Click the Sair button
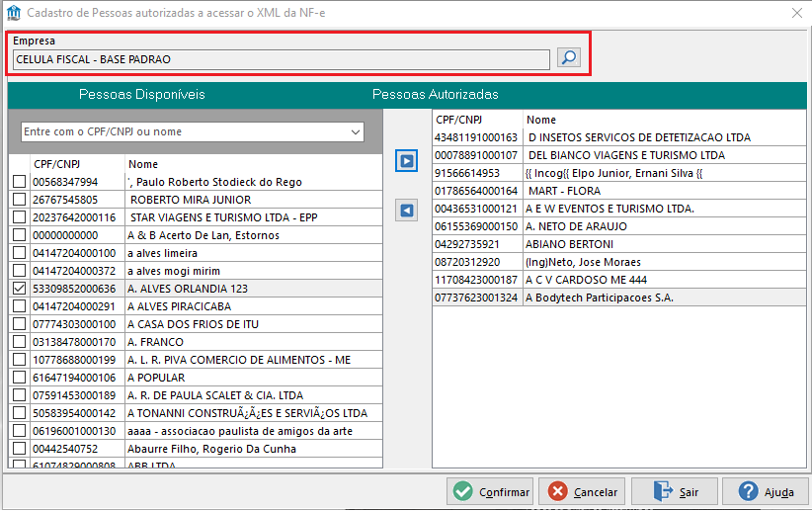This screenshot has width=812, height=511. pyautogui.click(x=675, y=491)
